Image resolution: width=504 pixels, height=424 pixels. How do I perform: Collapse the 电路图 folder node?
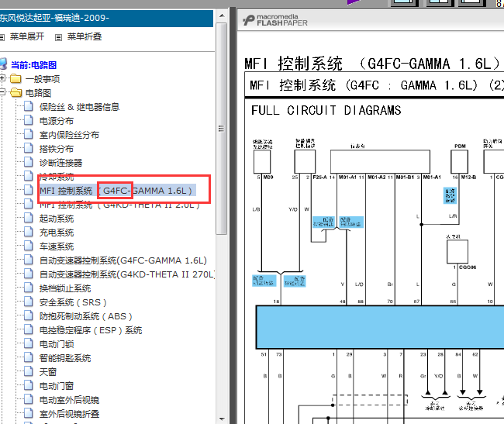click(x=2, y=92)
